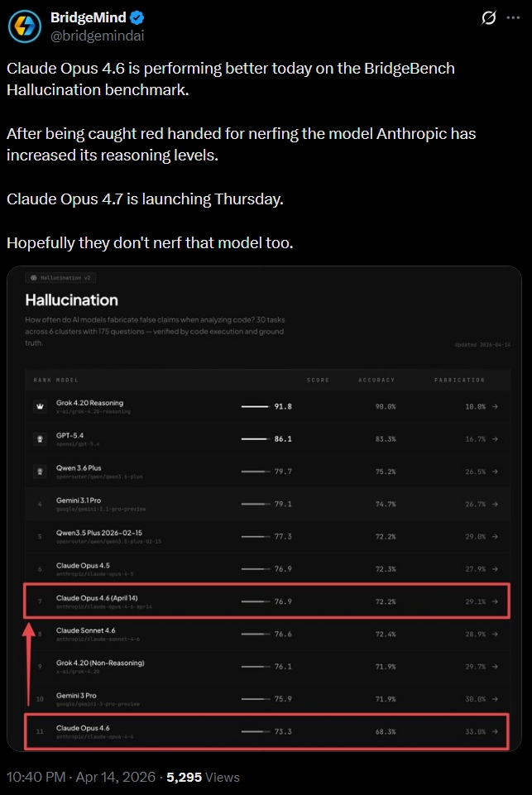Expand the Grok 4.20 Reasoning row arrow
Viewport: 532px width, 795px height.
click(x=495, y=407)
